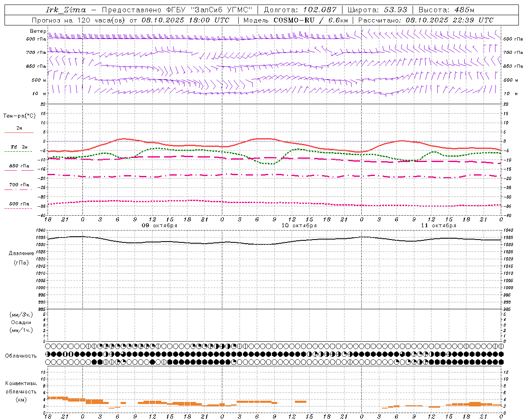Select the 'Широта: 53.93' latitude value

point(378,10)
